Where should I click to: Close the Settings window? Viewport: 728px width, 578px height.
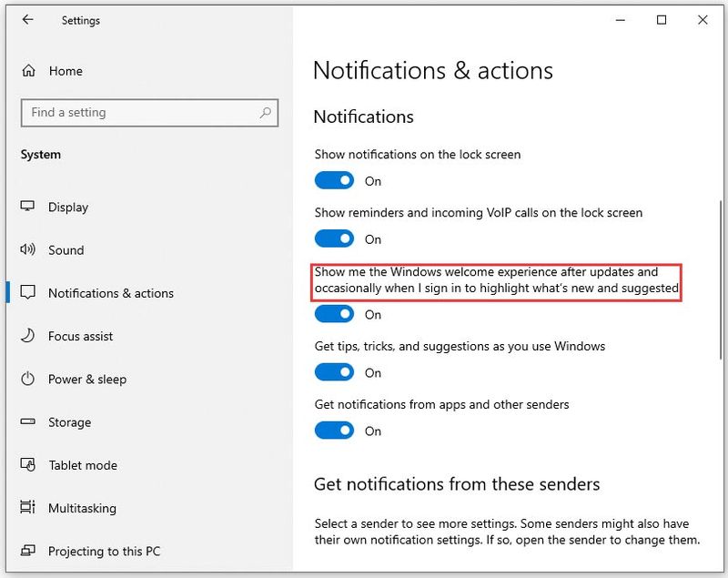[x=703, y=20]
